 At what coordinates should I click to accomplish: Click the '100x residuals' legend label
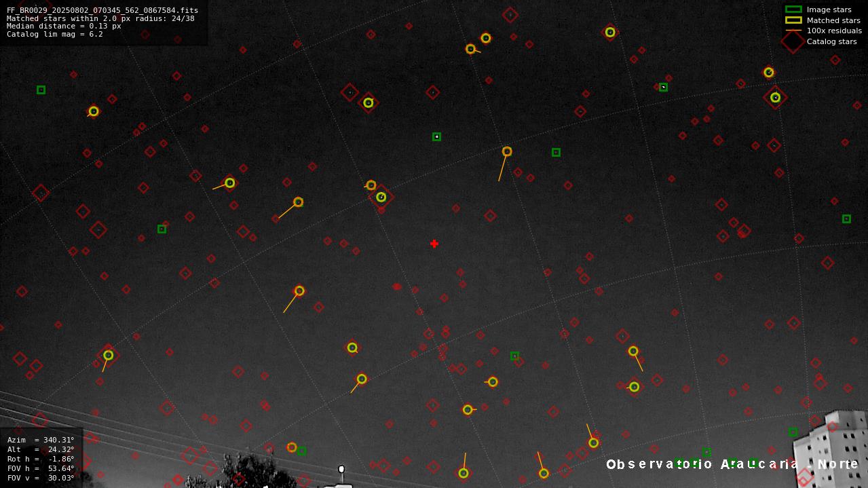834,31
